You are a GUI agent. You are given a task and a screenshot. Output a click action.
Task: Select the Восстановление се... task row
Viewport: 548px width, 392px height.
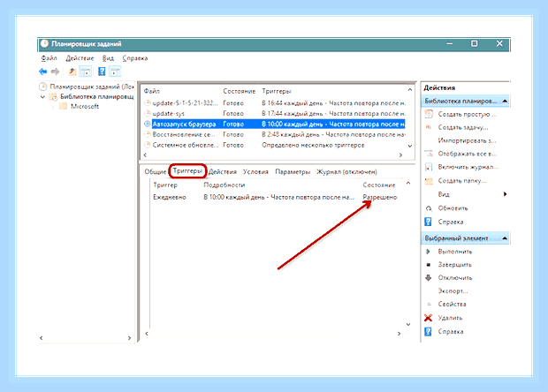275,134
